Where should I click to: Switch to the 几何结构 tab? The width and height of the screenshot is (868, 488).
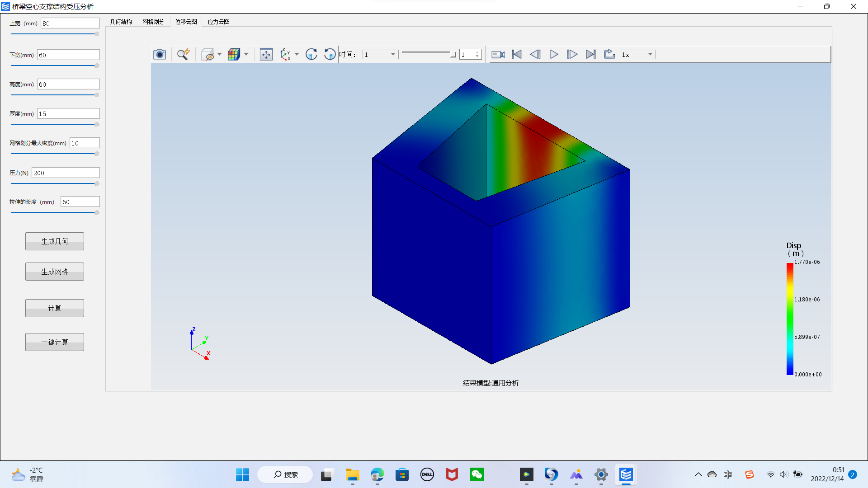[x=121, y=22]
